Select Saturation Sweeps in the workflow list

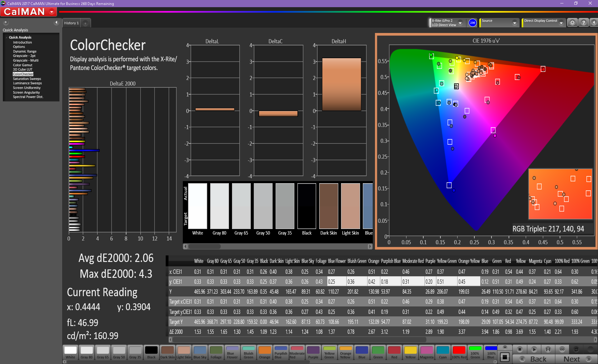point(27,79)
